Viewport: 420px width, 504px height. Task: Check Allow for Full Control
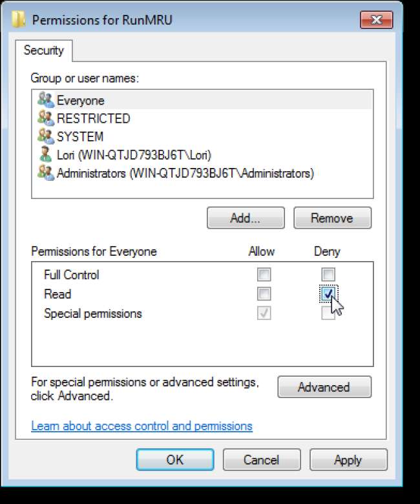pos(264,275)
